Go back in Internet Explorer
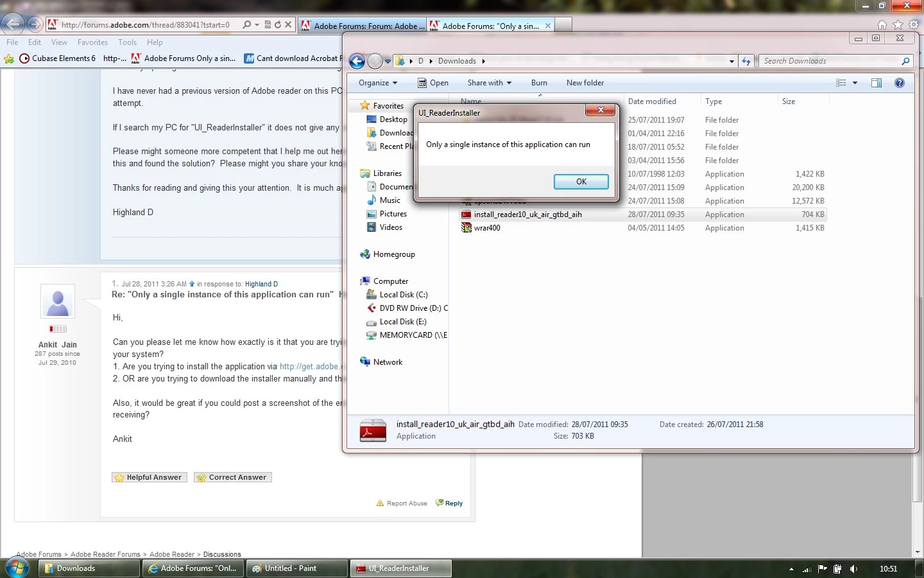This screenshot has height=578, width=924. pyautogui.click(x=12, y=24)
